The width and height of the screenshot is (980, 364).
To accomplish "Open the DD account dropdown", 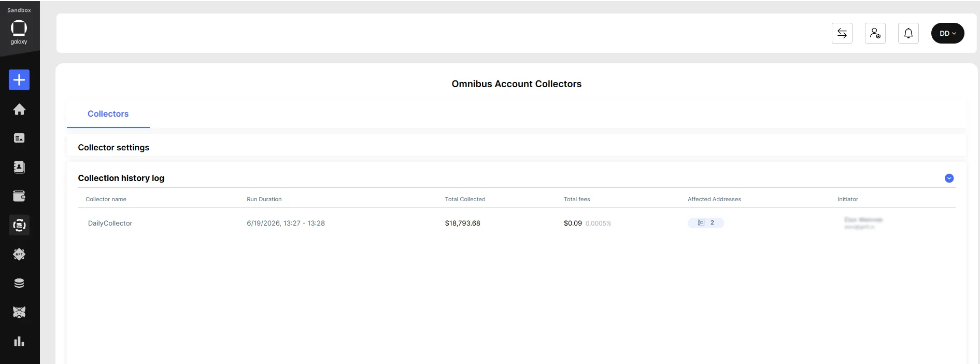I will pos(948,33).
